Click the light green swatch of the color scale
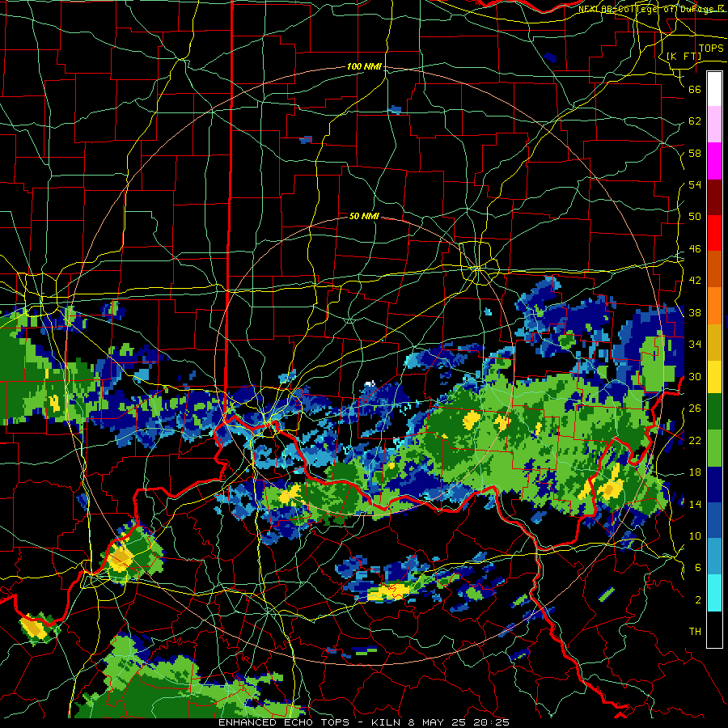Image resolution: width=728 pixels, height=728 pixels. pos(714,448)
